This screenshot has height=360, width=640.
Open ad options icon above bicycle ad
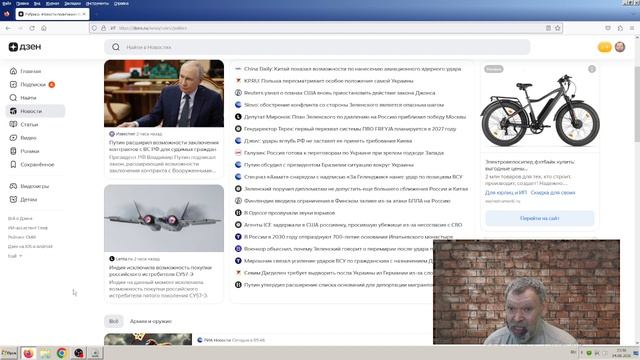coord(592,69)
